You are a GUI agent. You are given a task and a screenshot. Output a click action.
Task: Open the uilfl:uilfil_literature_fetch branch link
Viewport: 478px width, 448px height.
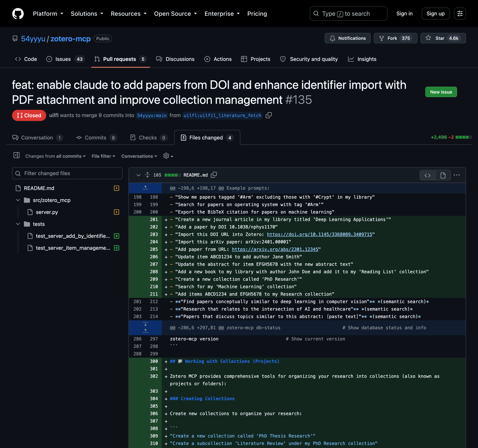click(x=222, y=115)
